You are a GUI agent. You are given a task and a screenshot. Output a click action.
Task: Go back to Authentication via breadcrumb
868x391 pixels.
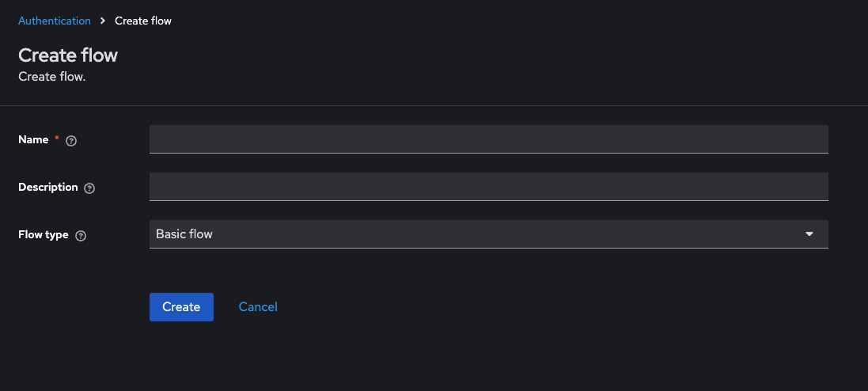coord(55,21)
